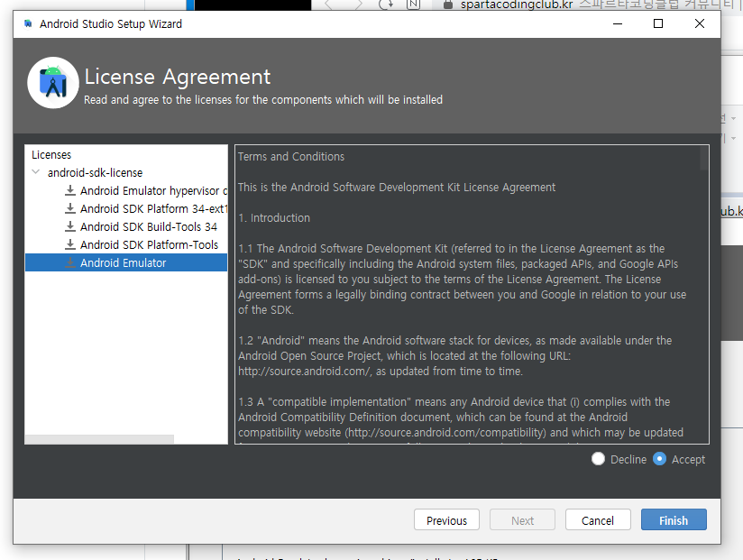This screenshot has width=743, height=560.
Task: Close the Android Studio Setup Wizard
Action: click(x=699, y=23)
